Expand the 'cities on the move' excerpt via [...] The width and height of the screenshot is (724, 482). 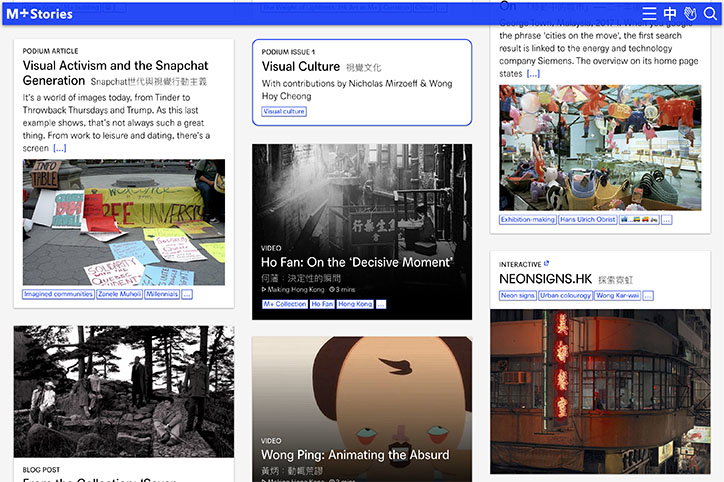533,74
